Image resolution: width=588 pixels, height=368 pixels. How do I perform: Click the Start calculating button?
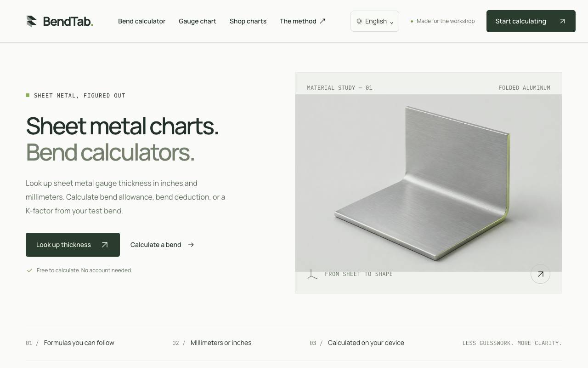coord(531,21)
